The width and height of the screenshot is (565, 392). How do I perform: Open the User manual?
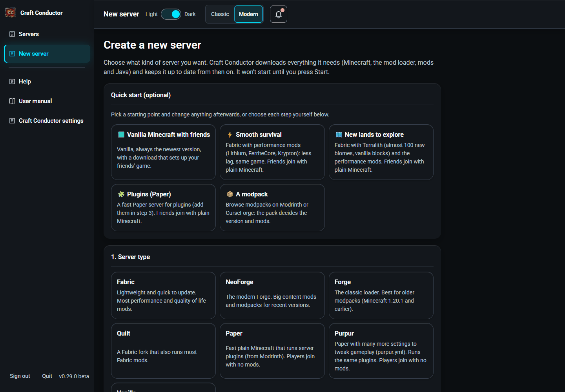click(47, 101)
